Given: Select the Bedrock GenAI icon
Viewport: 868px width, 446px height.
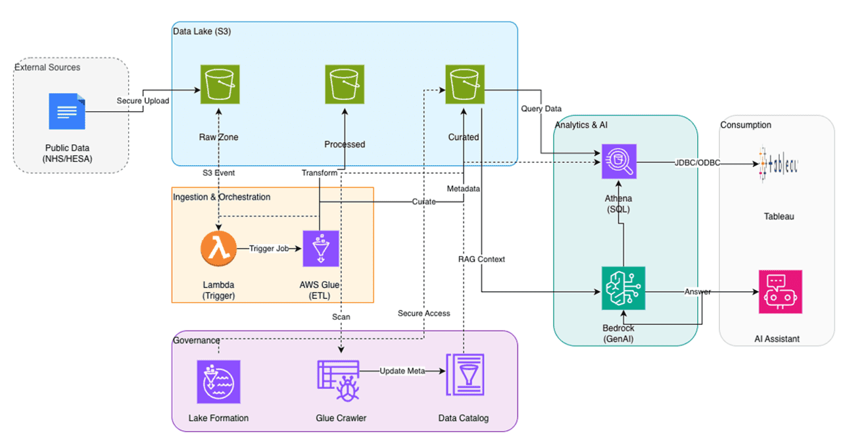Looking at the screenshot, I should point(623,288).
